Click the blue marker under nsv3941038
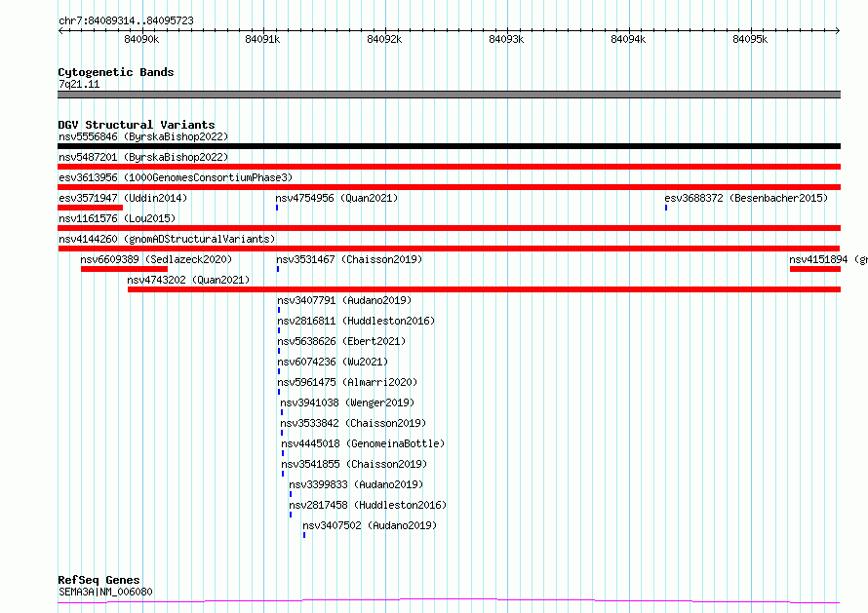The width and height of the screenshot is (868, 613). point(282,412)
